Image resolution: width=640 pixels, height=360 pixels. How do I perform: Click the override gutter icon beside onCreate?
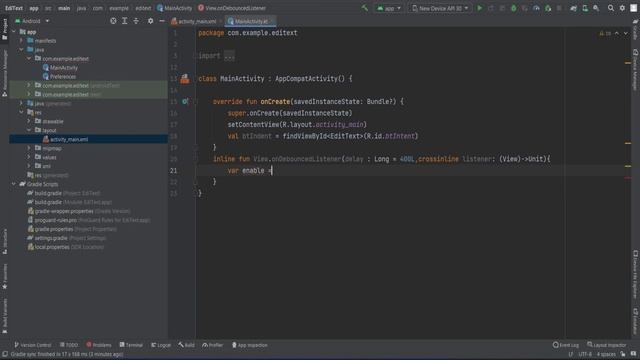(185, 101)
